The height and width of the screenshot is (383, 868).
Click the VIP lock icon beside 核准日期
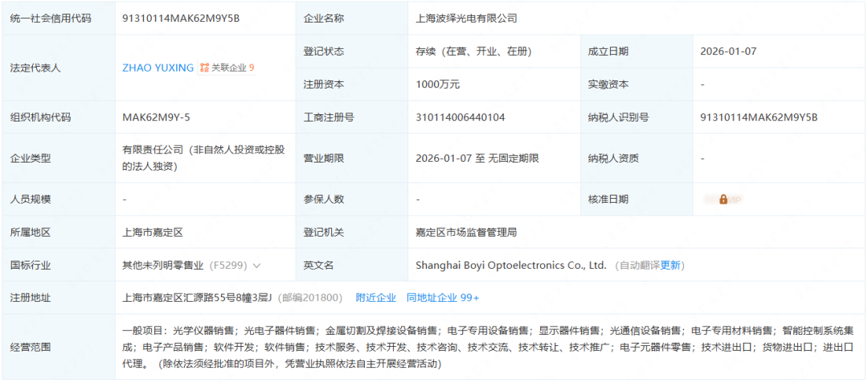click(x=723, y=200)
